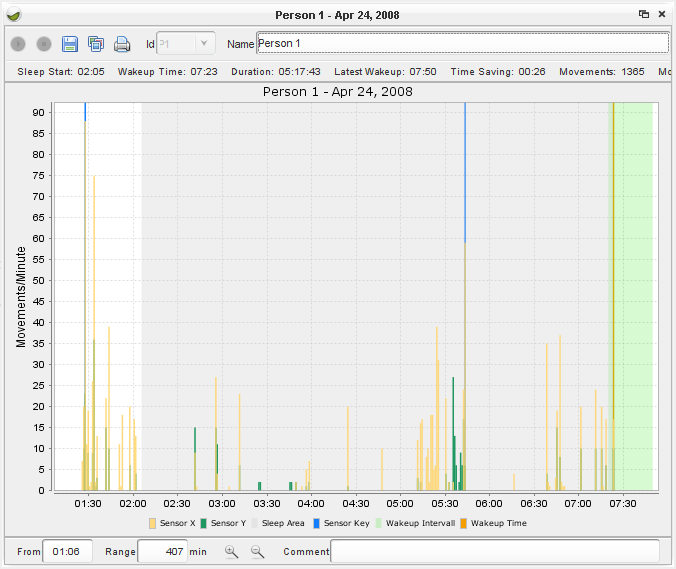This screenshot has width=676, height=569.
Task: Click the copy/duplicate toolbar icon
Action: tap(96, 44)
